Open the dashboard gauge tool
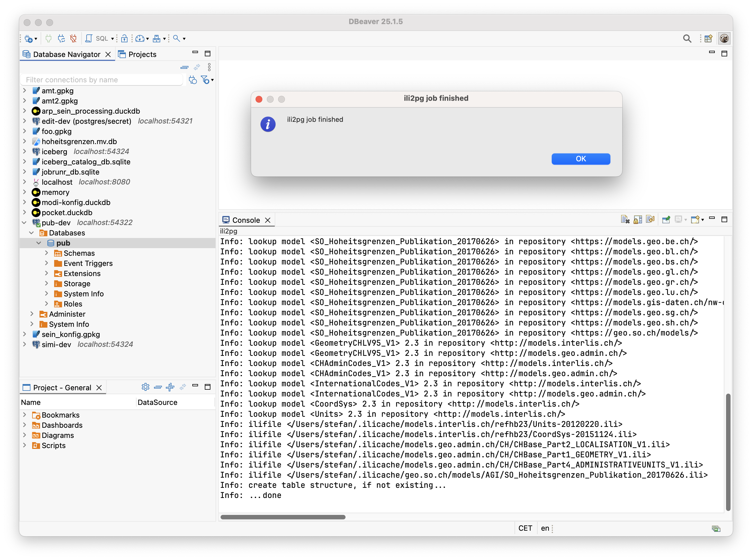Screen dimensions: 752x560 point(140,39)
